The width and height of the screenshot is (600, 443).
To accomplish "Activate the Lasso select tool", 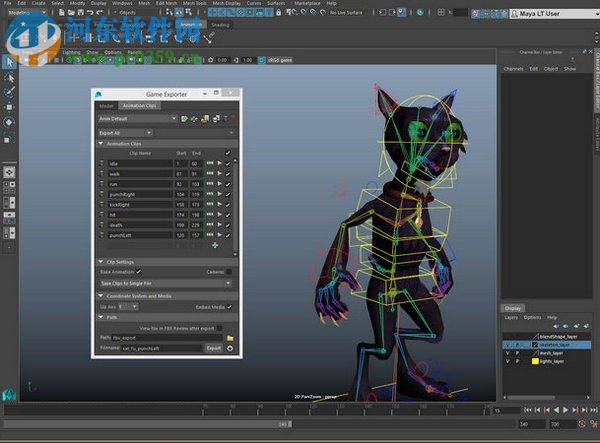I will point(10,78).
